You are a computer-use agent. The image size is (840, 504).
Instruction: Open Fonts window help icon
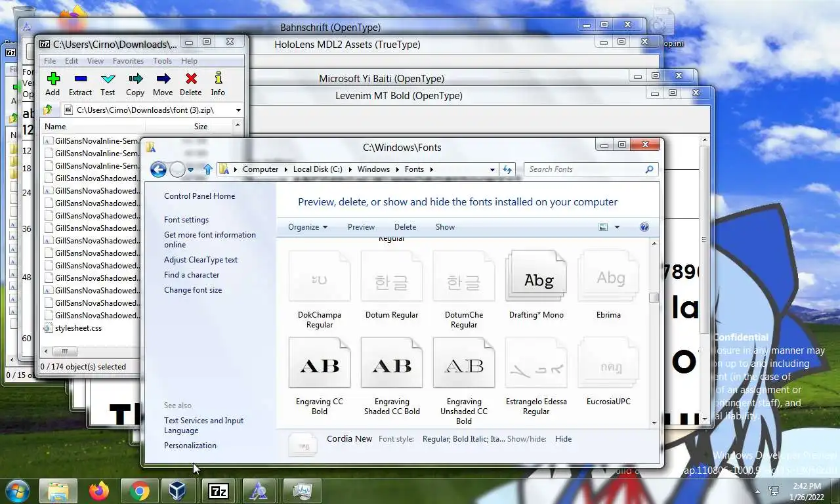644,227
